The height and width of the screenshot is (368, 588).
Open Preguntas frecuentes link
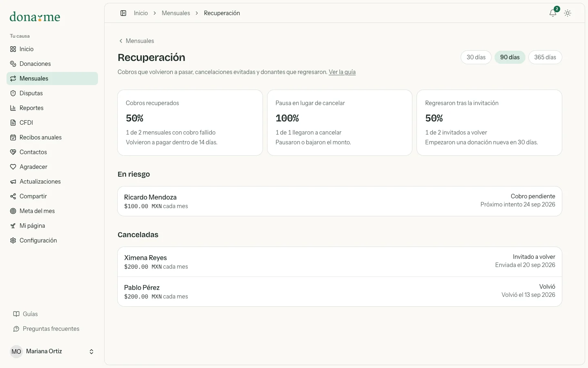click(51, 329)
